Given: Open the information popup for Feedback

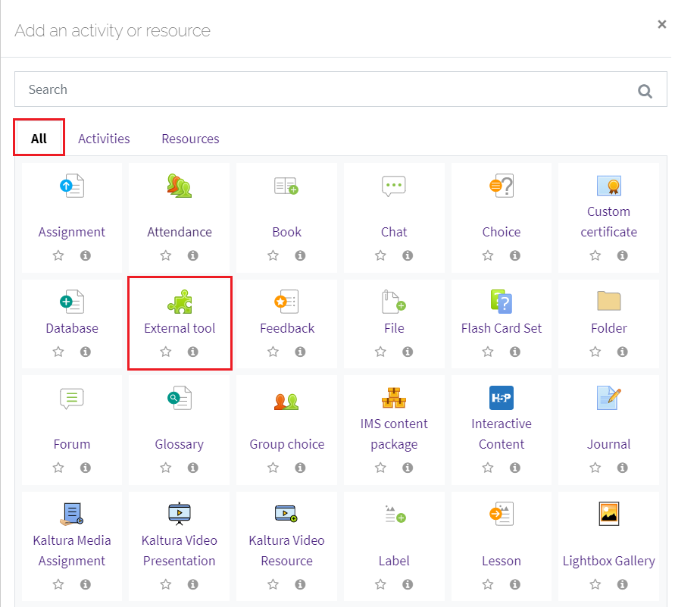Looking at the screenshot, I should [x=300, y=352].
